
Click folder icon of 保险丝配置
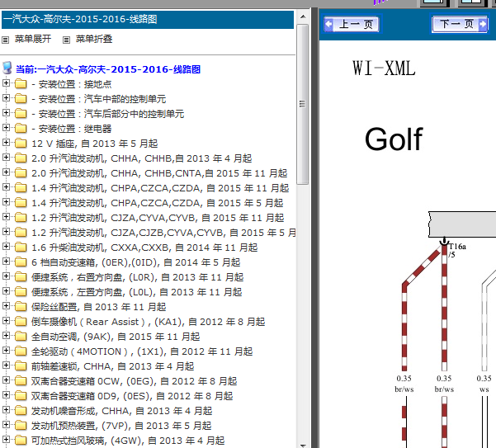pos(21,307)
